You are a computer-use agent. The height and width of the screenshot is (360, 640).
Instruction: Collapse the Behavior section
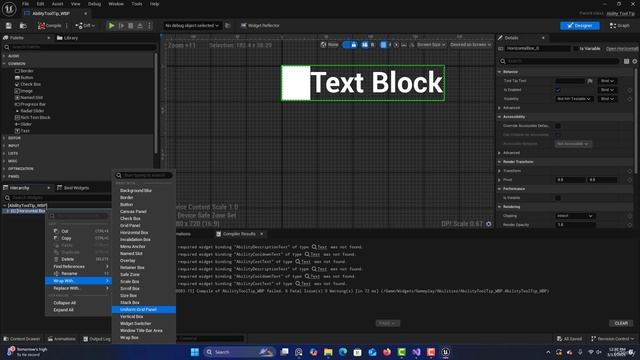tap(500, 72)
